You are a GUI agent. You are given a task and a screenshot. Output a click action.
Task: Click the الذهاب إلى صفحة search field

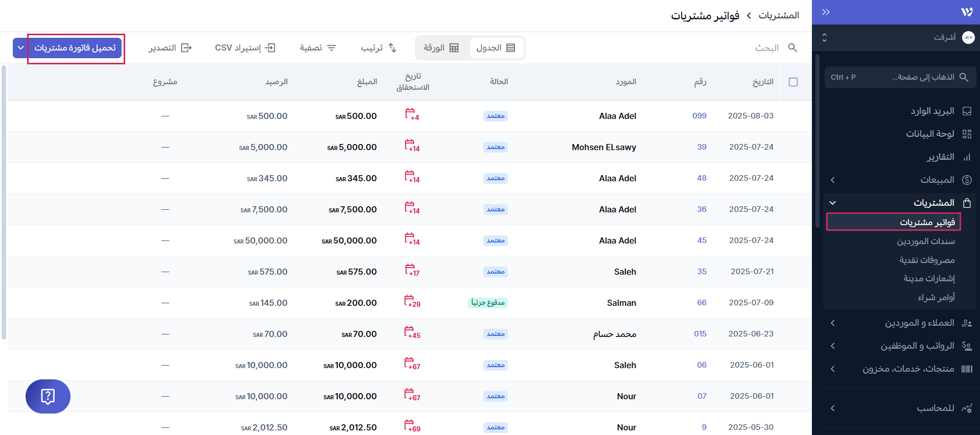pos(899,77)
